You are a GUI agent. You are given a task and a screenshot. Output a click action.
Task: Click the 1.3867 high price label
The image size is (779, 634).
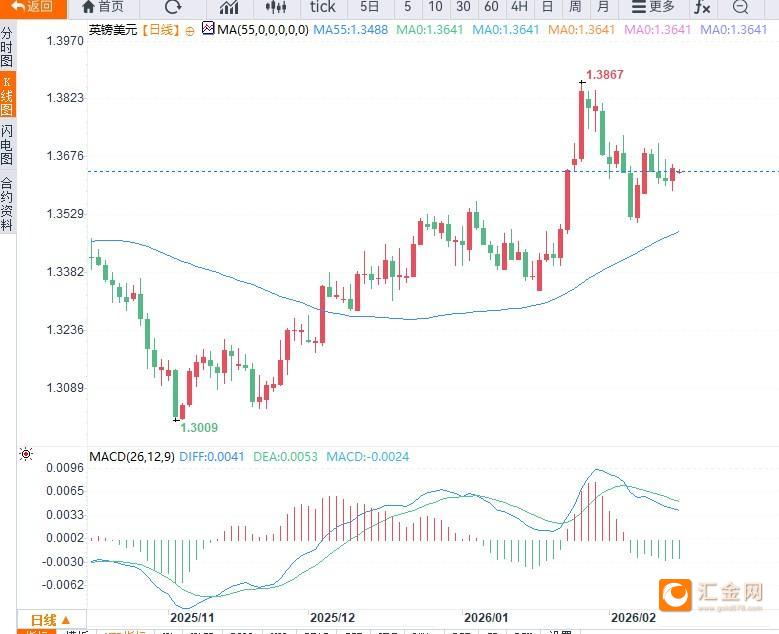coord(605,75)
